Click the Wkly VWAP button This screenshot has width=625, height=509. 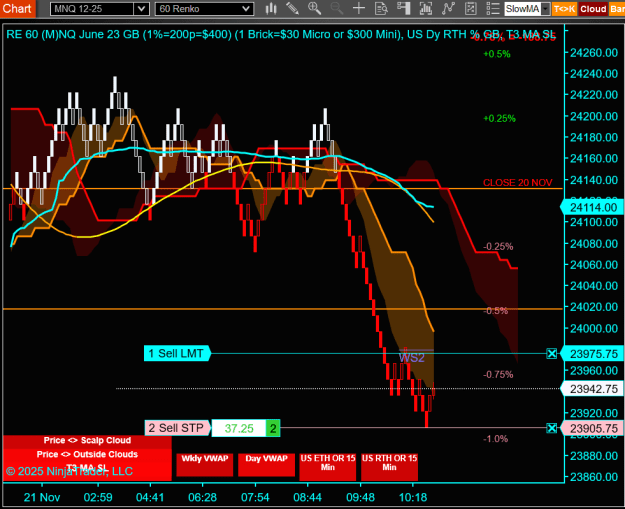tap(204, 464)
